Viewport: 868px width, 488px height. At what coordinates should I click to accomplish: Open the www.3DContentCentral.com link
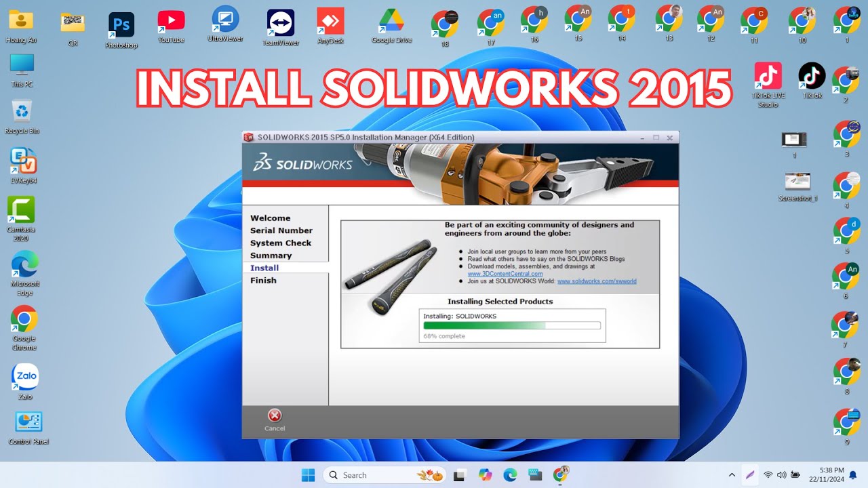(x=505, y=274)
